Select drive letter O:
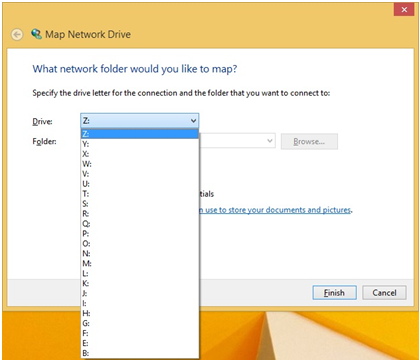 tap(140, 244)
